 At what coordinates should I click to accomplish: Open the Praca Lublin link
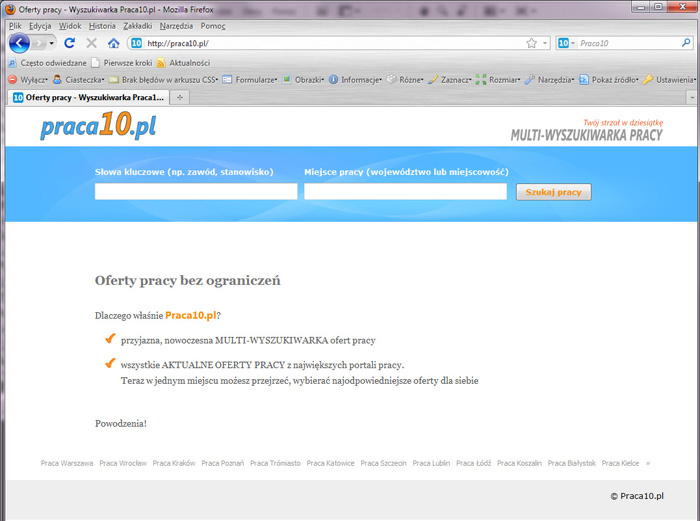(431, 463)
